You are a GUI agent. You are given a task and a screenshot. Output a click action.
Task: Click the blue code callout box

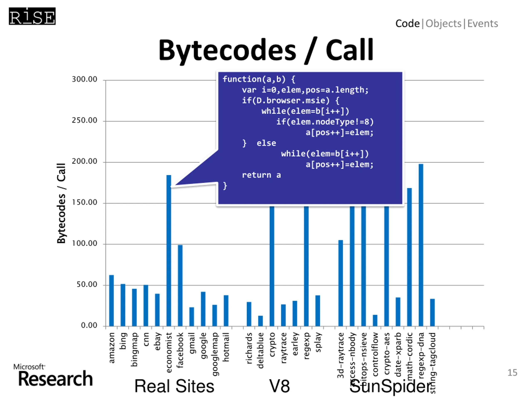[x=310, y=138]
